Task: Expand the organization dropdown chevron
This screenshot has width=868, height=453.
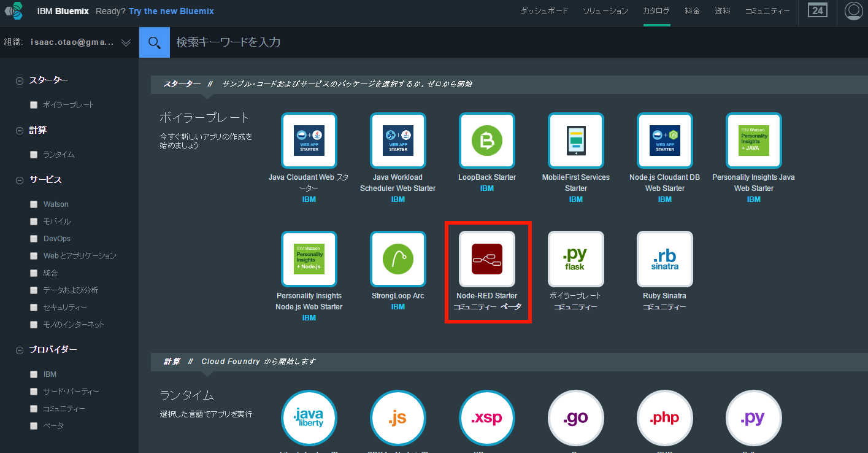Action: pos(126,42)
